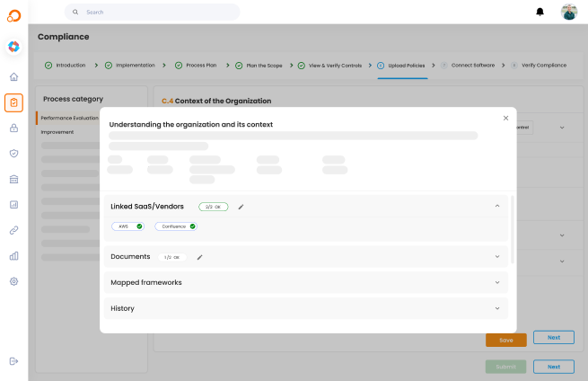Expand the History section
The height and width of the screenshot is (381, 588).
tap(497, 308)
